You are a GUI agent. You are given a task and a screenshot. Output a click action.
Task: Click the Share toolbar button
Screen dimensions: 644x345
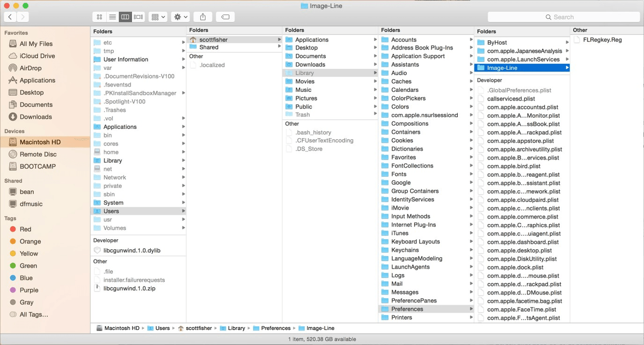tap(203, 17)
